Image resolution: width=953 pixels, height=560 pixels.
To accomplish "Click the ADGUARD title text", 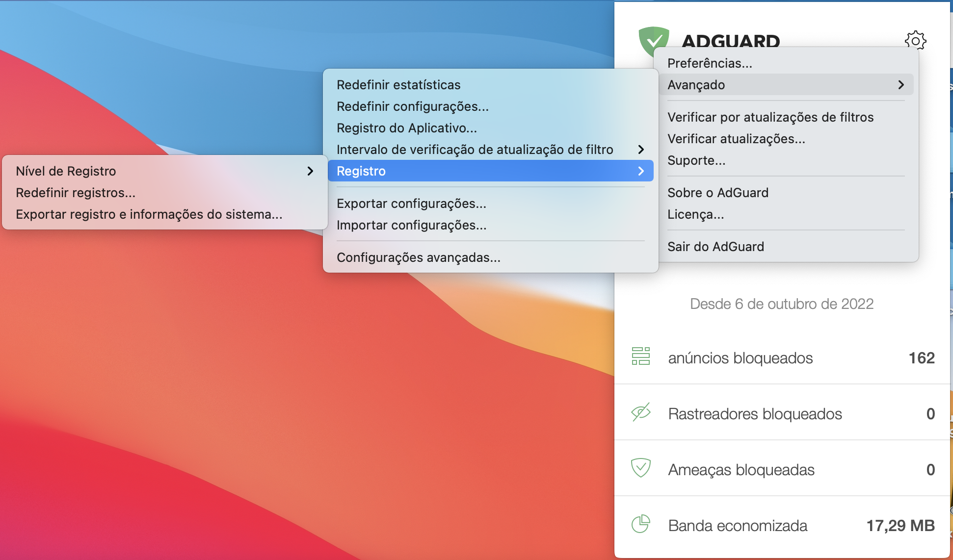I will (731, 41).
